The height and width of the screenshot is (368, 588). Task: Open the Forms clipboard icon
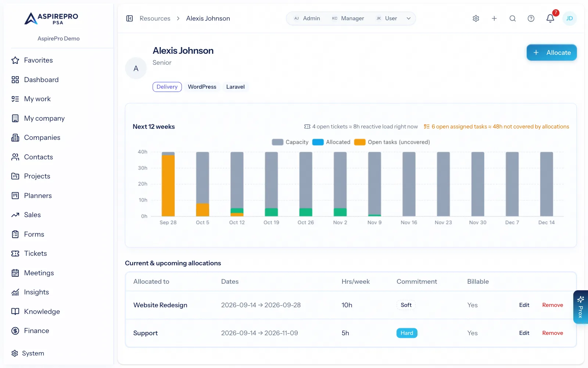click(x=15, y=234)
